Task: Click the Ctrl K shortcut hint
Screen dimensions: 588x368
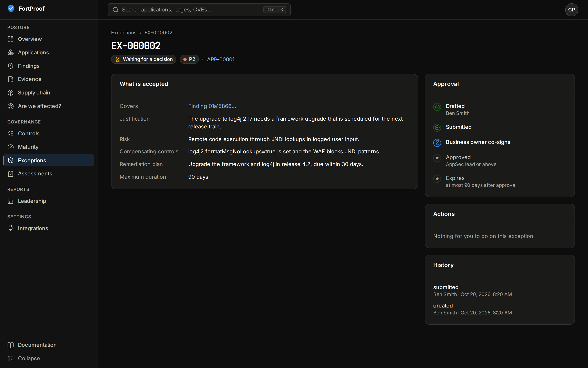Action: tap(275, 10)
